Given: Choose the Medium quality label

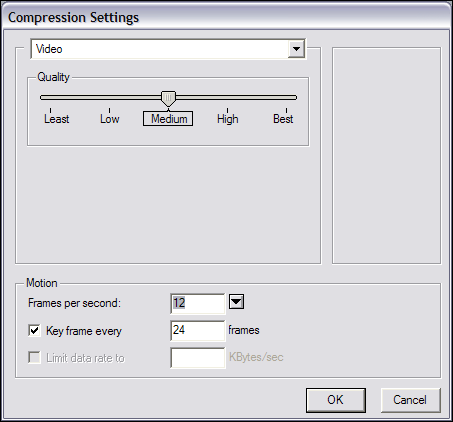Looking at the screenshot, I should tap(168, 119).
